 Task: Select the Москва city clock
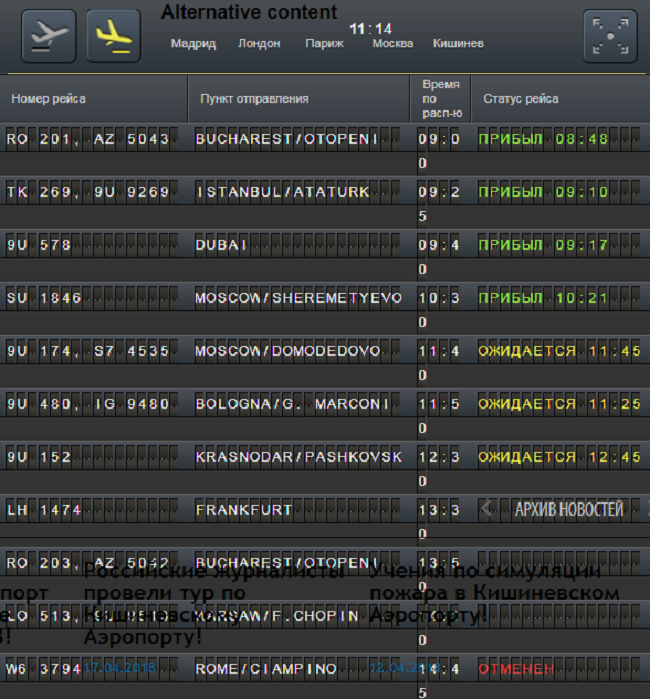click(x=393, y=43)
